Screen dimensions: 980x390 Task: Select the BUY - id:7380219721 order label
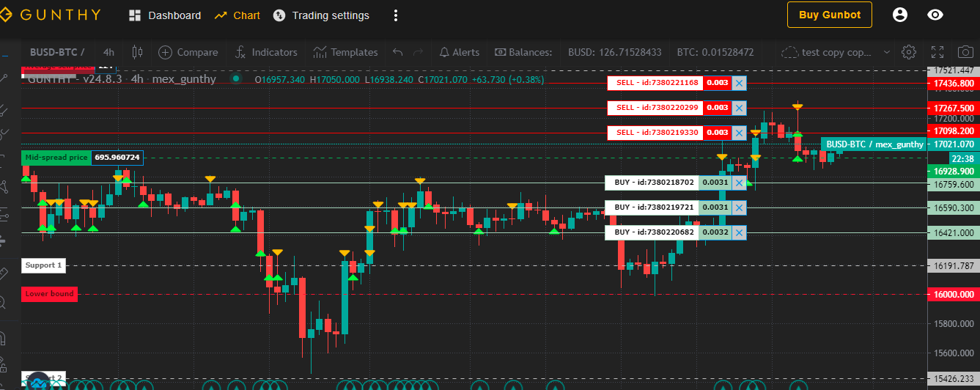pyautogui.click(x=652, y=207)
